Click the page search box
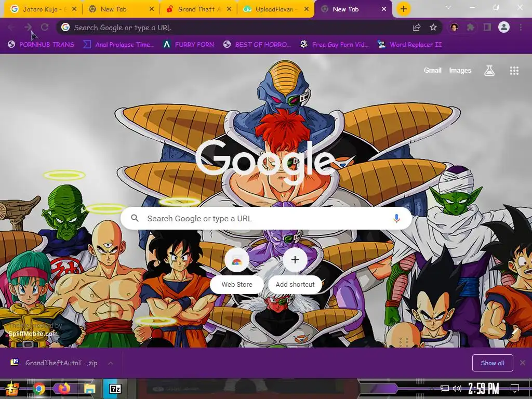Image resolution: width=532 pixels, height=399 pixels. click(x=267, y=219)
